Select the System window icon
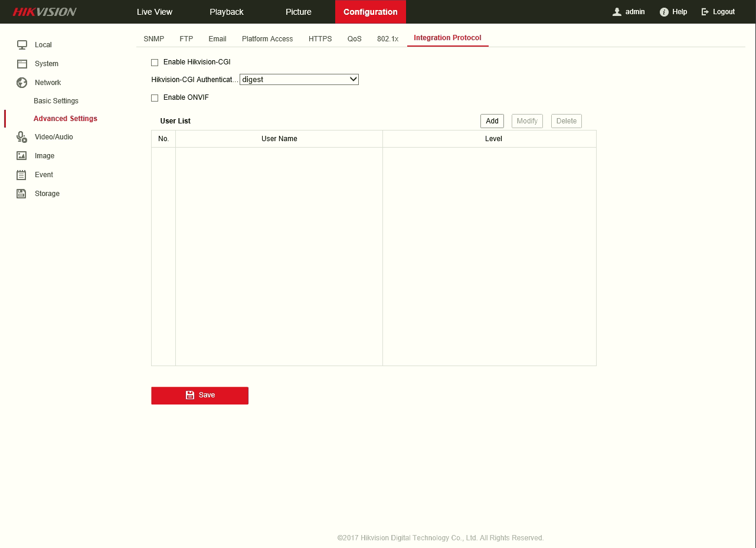 pos(22,64)
